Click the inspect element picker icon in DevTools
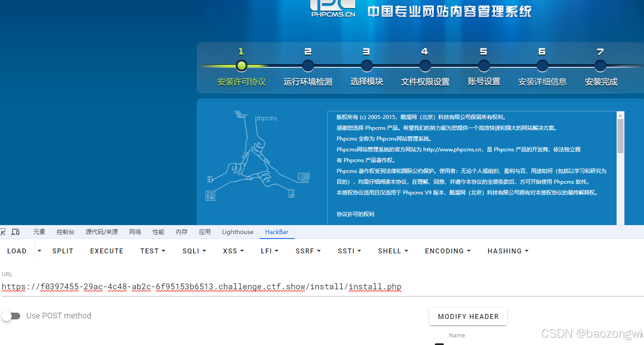The height and width of the screenshot is (345, 644). pyautogui.click(x=3, y=232)
